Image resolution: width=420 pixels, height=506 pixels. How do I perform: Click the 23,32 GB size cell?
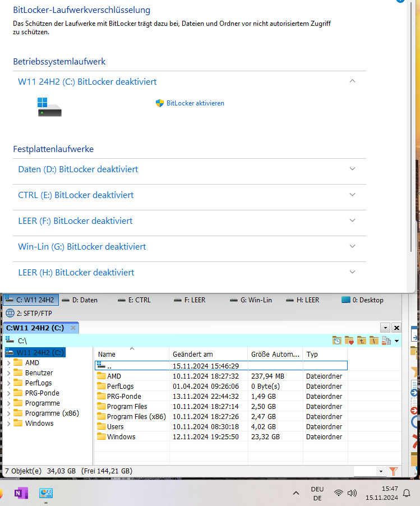click(x=266, y=436)
